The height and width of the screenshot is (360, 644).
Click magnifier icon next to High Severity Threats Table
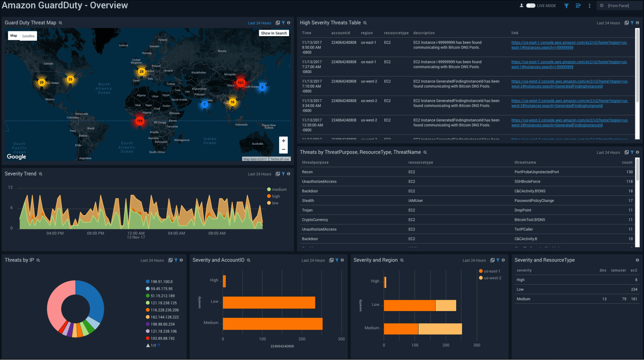coord(365,23)
